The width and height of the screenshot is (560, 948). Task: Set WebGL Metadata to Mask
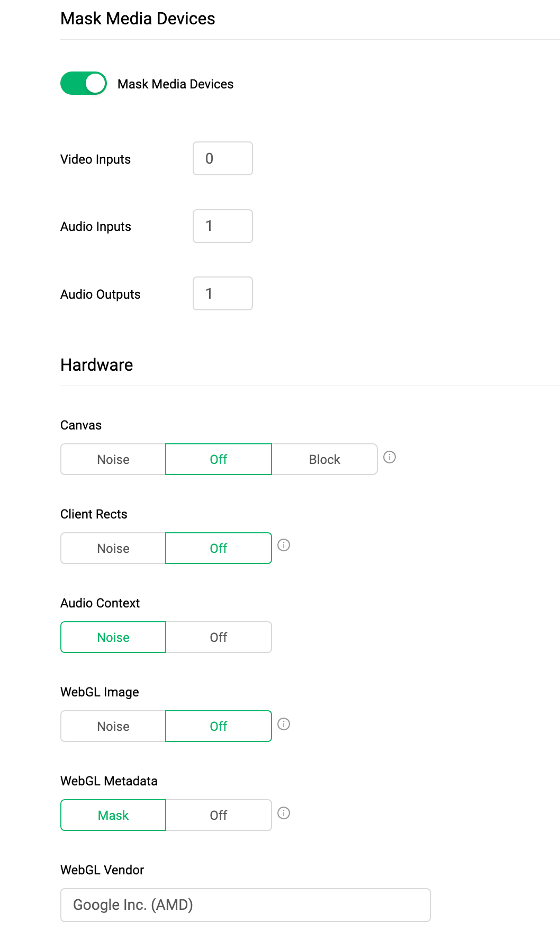(x=113, y=815)
